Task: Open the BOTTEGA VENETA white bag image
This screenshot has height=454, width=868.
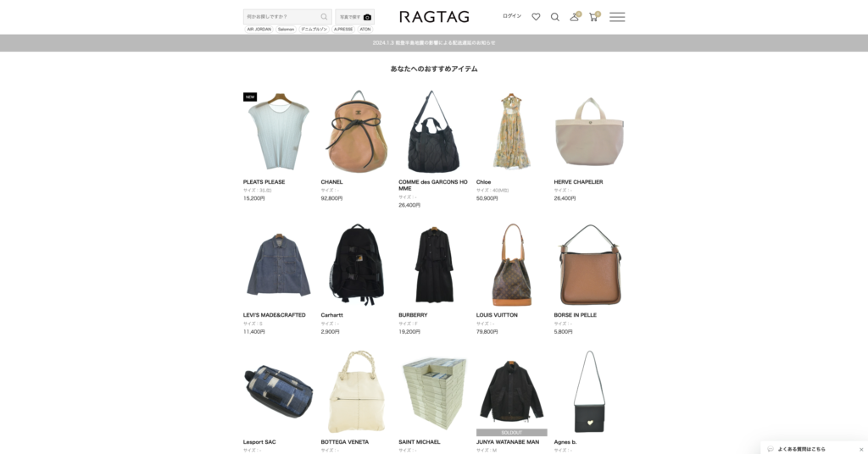Action: [x=357, y=391]
